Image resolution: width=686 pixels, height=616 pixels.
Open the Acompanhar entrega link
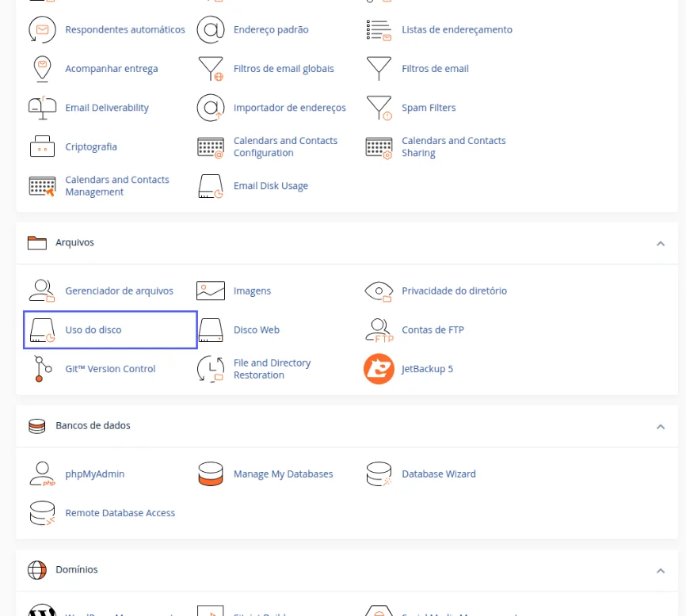(x=112, y=69)
